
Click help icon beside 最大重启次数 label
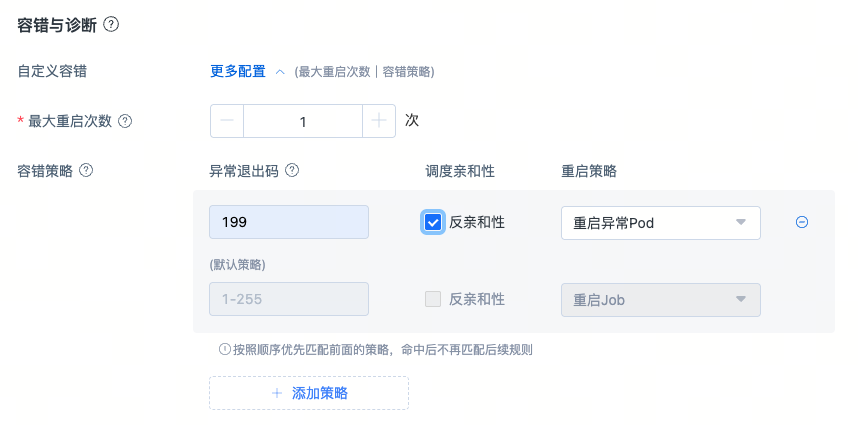(x=125, y=121)
